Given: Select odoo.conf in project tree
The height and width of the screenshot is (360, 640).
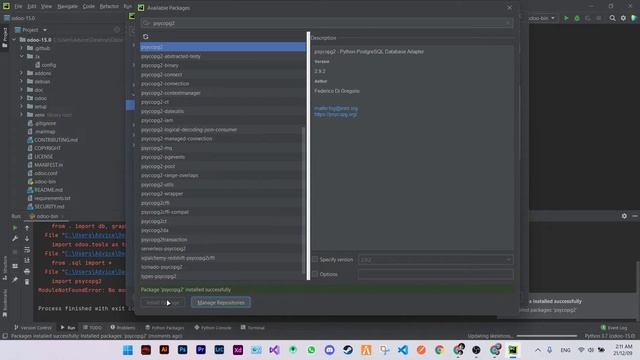Looking at the screenshot, I should [46, 173].
